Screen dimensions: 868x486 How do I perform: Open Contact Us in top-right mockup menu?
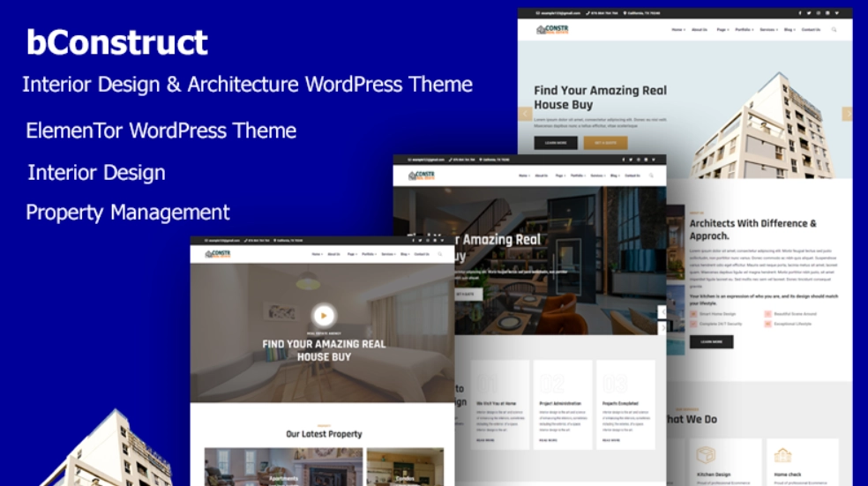coord(811,30)
